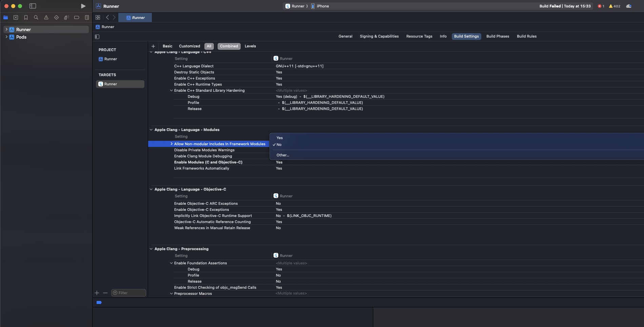Run the project with the play button
The image size is (644, 327).
click(x=83, y=6)
